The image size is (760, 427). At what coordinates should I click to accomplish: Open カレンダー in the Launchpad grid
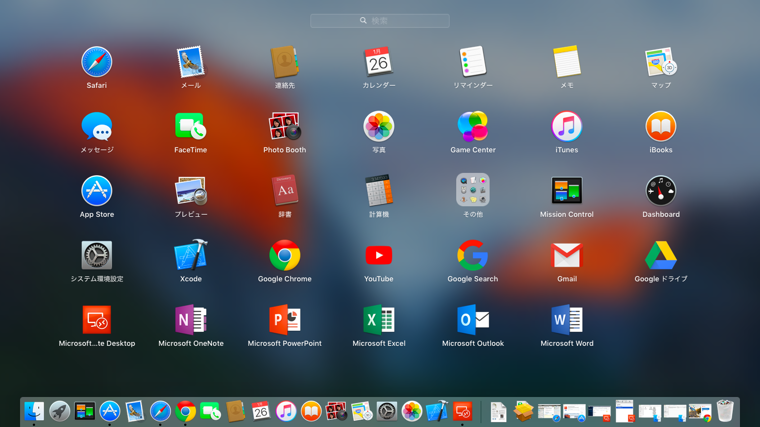click(379, 62)
